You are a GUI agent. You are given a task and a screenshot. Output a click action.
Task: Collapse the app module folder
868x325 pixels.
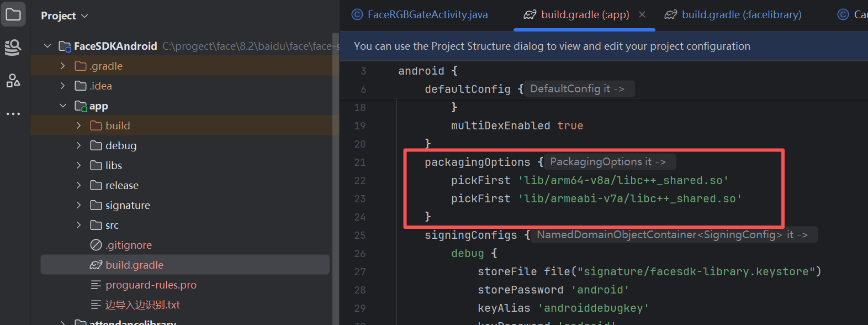(63, 106)
